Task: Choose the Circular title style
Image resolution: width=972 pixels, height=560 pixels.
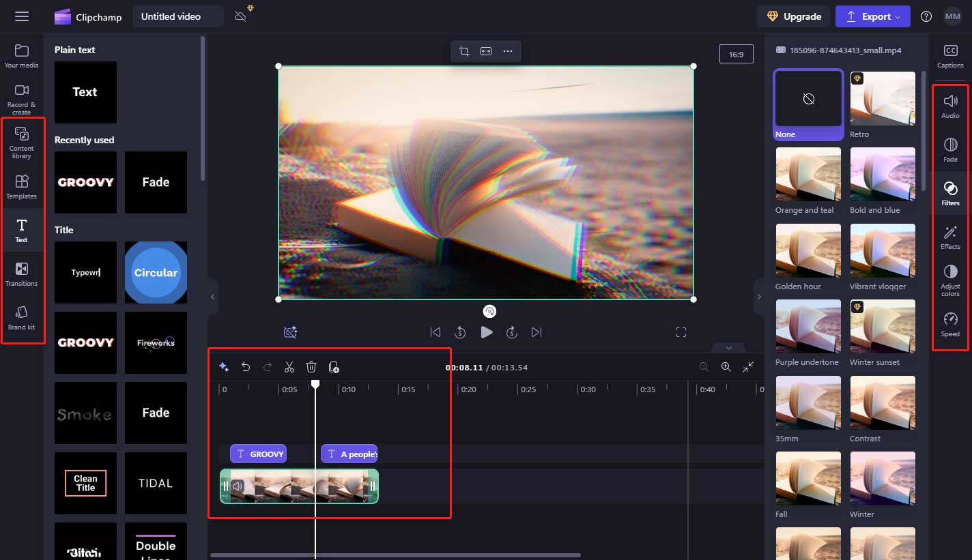Action: pyautogui.click(x=156, y=272)
